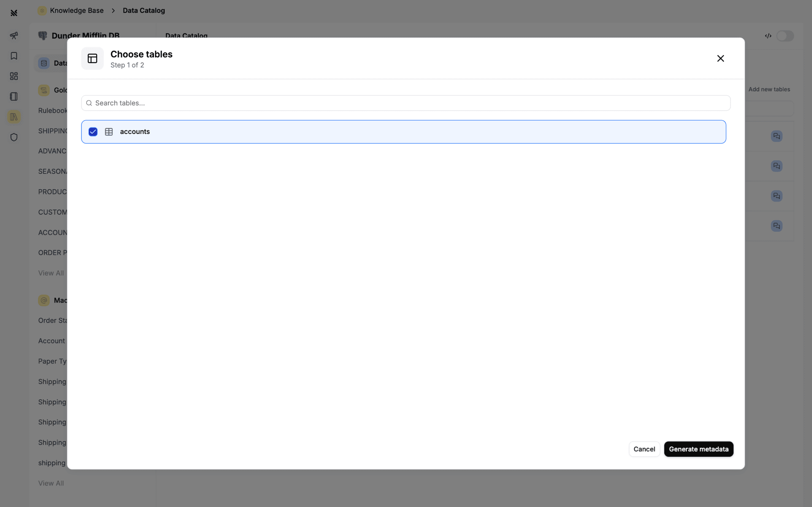The width and height of the screenshot is (812, 507).
Task: Uncheck the accounts table checkbox
Action: point(93,132)
